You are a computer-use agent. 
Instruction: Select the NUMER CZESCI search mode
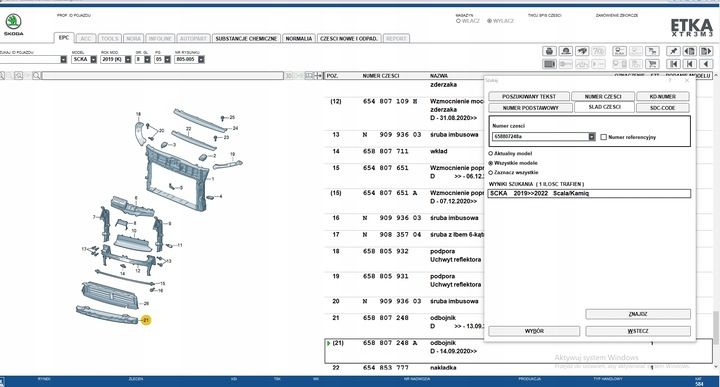click(x=603, y=96)
